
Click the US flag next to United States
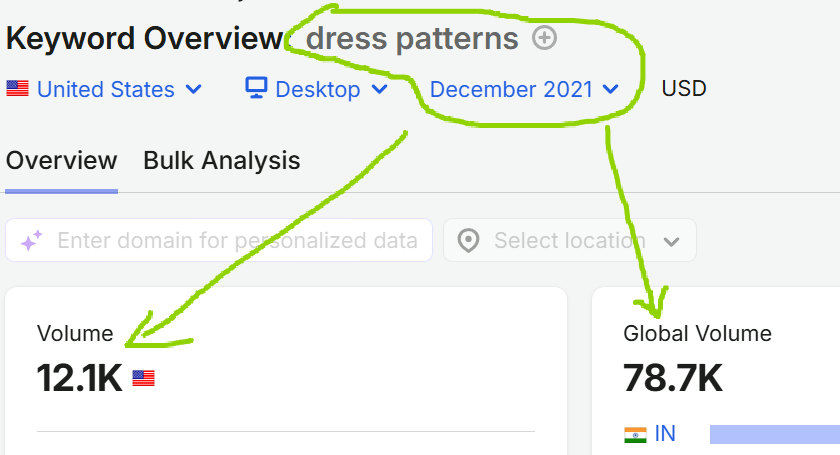(17, 88)
